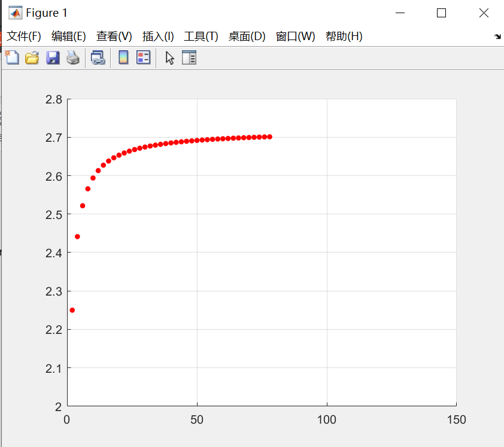Open the 帮助(H) menu
This screenshot has width=504, height=447.
pyautogui.click(x=344, y=37)
